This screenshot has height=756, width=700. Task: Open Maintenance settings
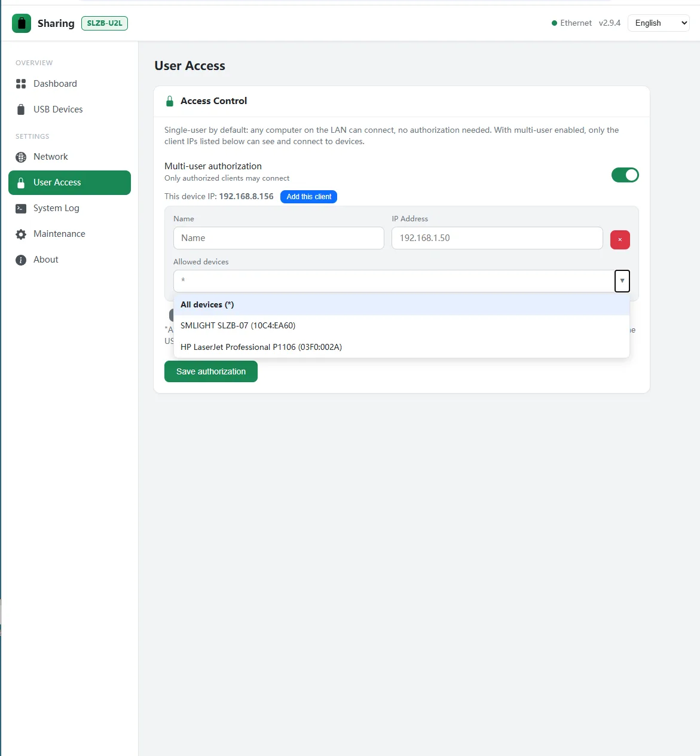click(x=69, y=234)
